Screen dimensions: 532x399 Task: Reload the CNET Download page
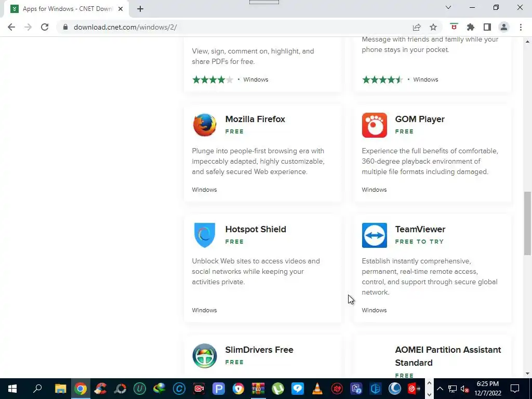click(45, 27)
